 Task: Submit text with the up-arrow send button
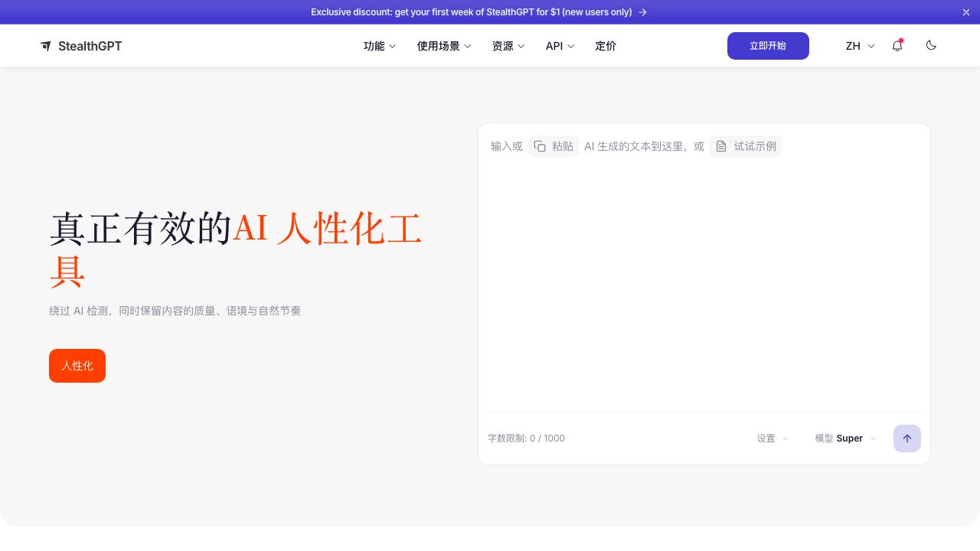(x=907, y=439)
